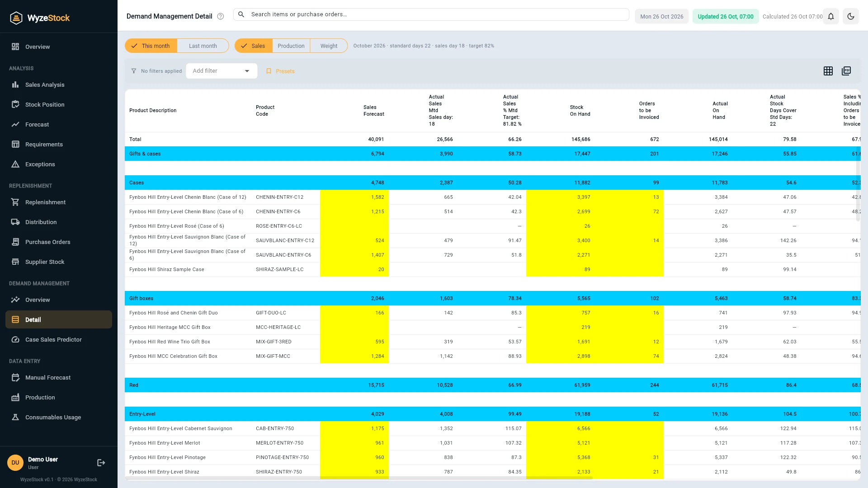The width and height of the screenshot is (868, 488).
Task: Open the grid view table icon
Action: tap(828, 71)
